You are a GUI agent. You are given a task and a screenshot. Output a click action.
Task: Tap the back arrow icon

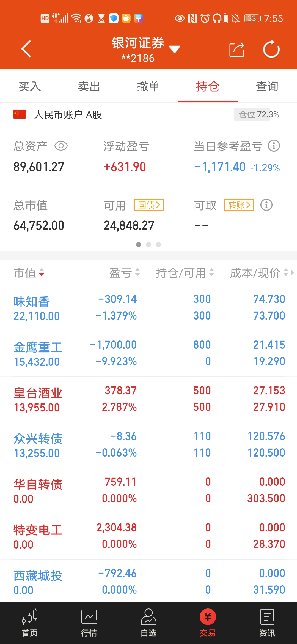(x=26, y=49)
